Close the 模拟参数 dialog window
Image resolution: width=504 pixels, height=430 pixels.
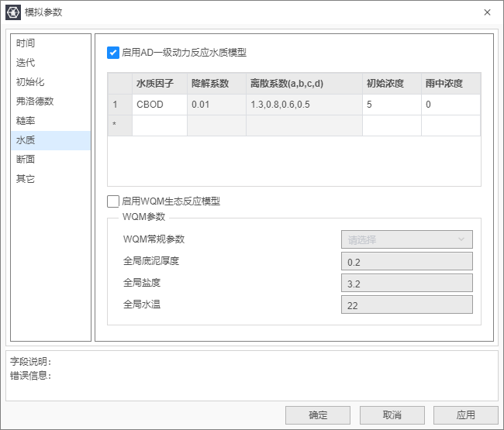[x=487, y=12]
